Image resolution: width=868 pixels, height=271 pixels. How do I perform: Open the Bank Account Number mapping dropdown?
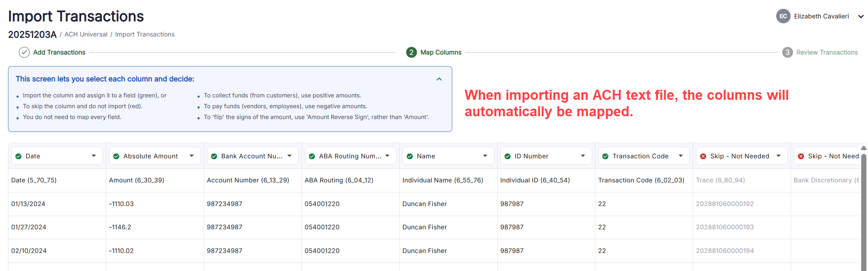point(289,156)
